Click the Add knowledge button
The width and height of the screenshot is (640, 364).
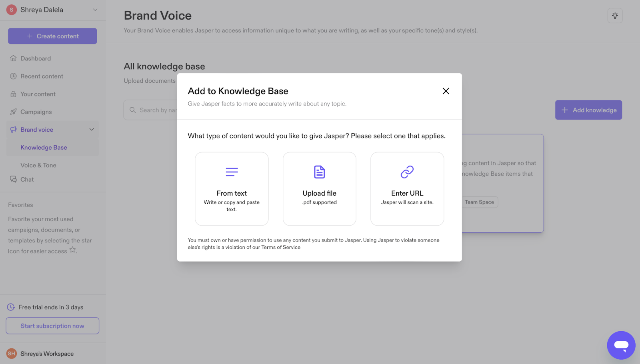click(588, 110)
